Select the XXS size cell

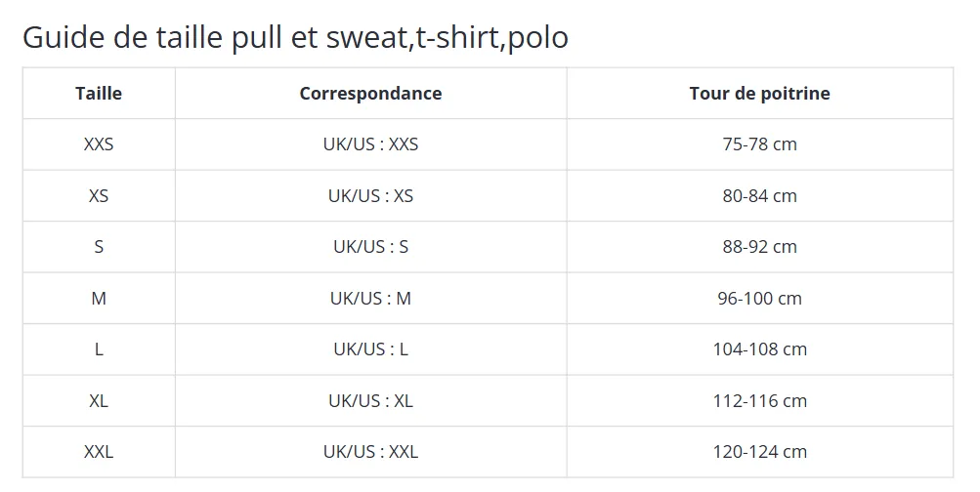99,144
